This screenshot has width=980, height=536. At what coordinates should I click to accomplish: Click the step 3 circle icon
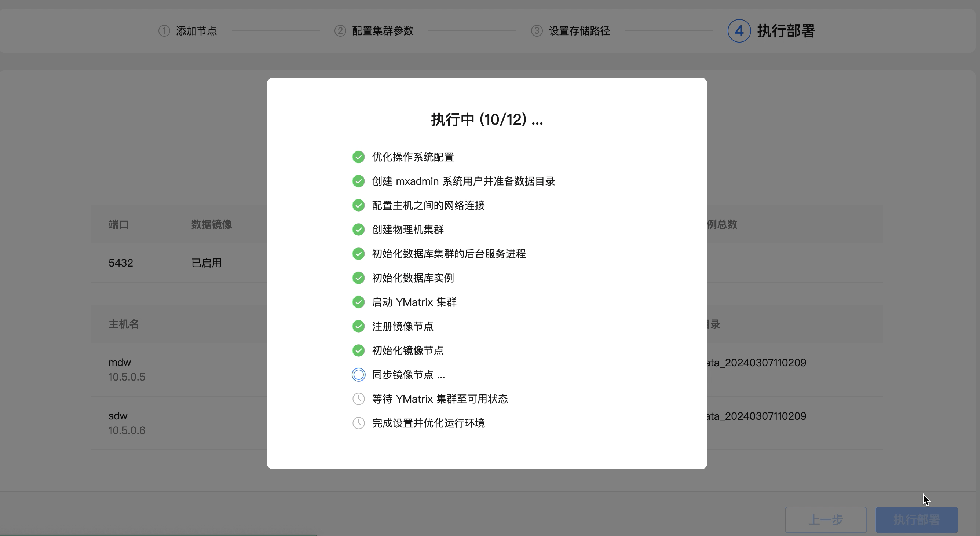[x=537, y=31]
